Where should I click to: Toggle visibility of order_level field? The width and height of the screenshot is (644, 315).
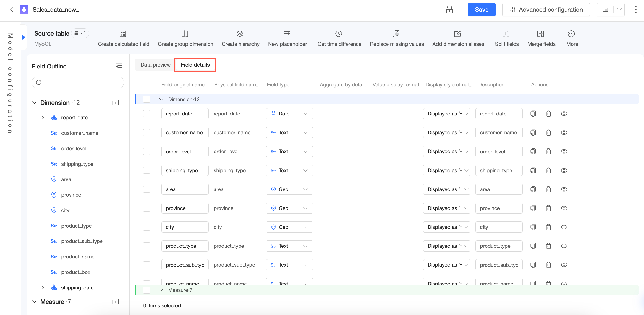pyautogui.click(x=564, y=152)
